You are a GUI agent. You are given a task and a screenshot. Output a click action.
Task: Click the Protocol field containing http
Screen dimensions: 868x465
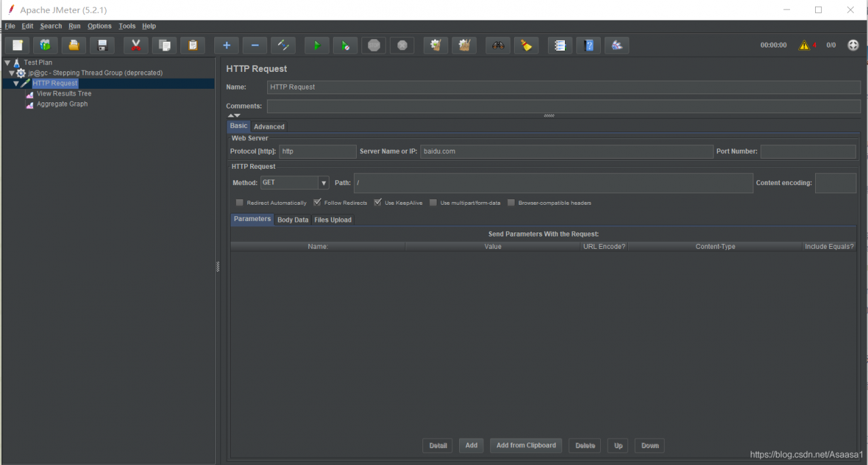pos(317,151)
